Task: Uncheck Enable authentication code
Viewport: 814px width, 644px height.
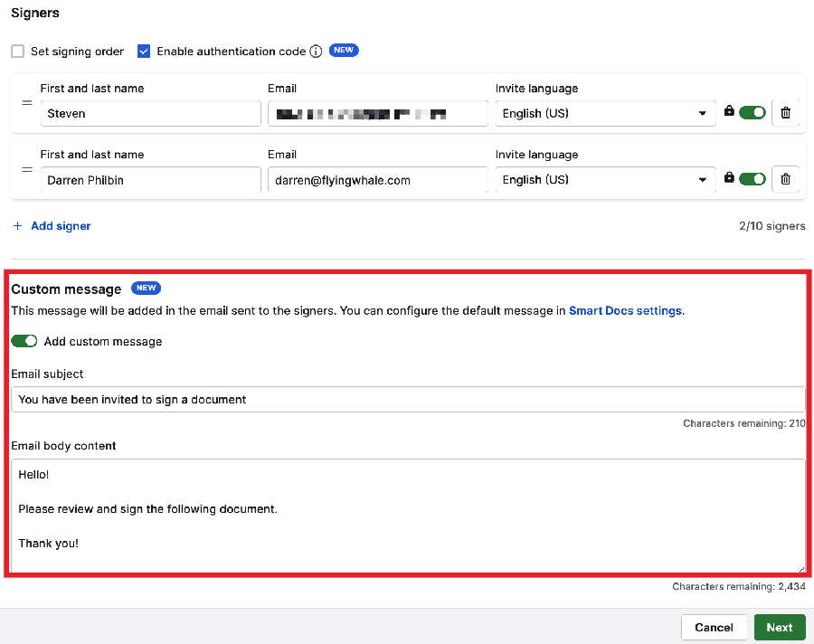Action: pyautogui.click(x=144, y=51)
